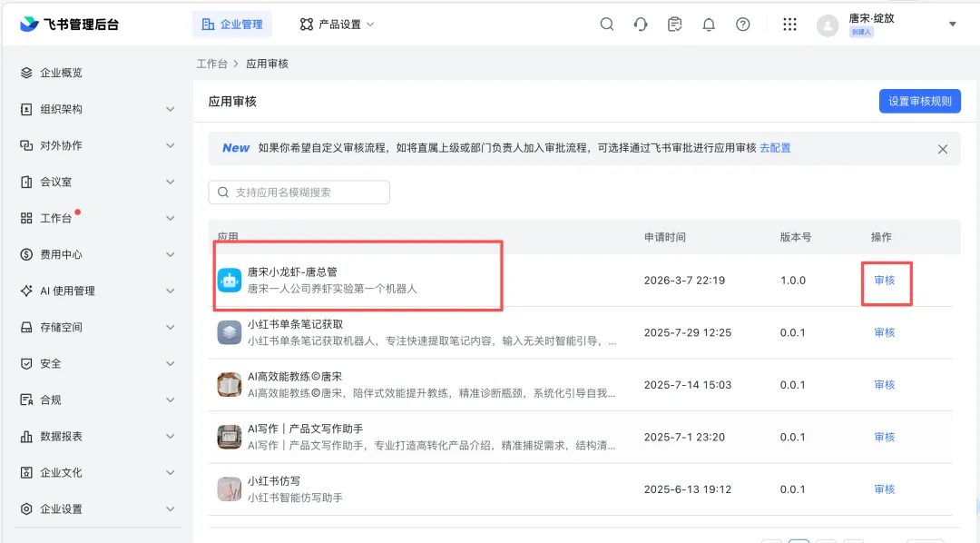Click 审核 for 唐宋小龙虾-唐总管
Screen dimensions: 980x543
pos(885,281)
